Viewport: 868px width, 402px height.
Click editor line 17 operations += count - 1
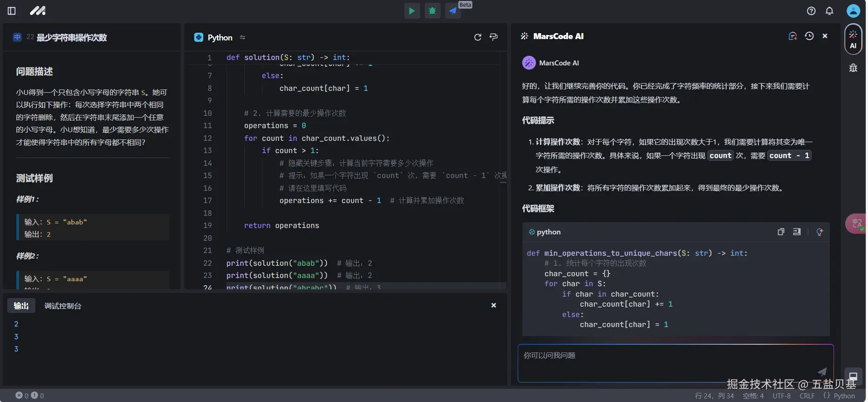pos(330,200)
